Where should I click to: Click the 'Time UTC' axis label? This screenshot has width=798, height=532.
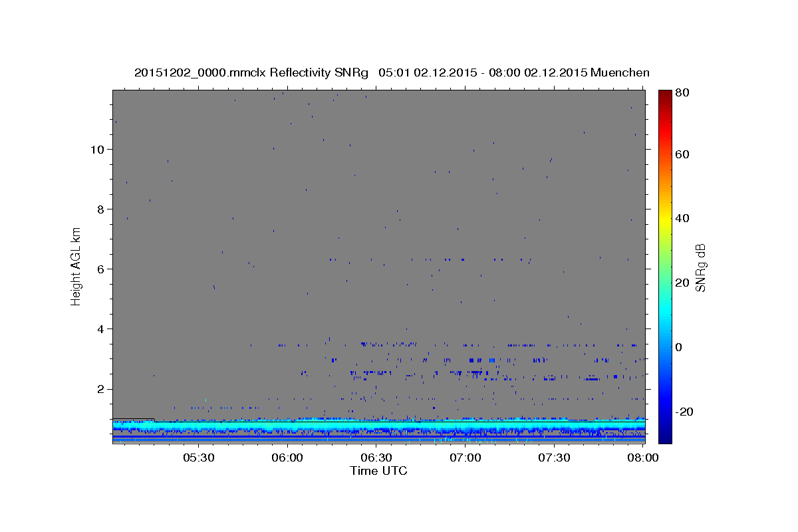378,471
